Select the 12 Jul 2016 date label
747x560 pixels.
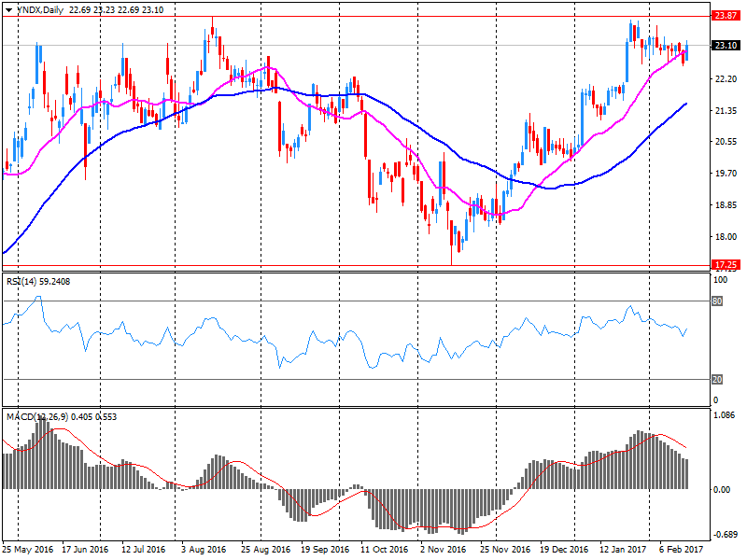(143, 549)
